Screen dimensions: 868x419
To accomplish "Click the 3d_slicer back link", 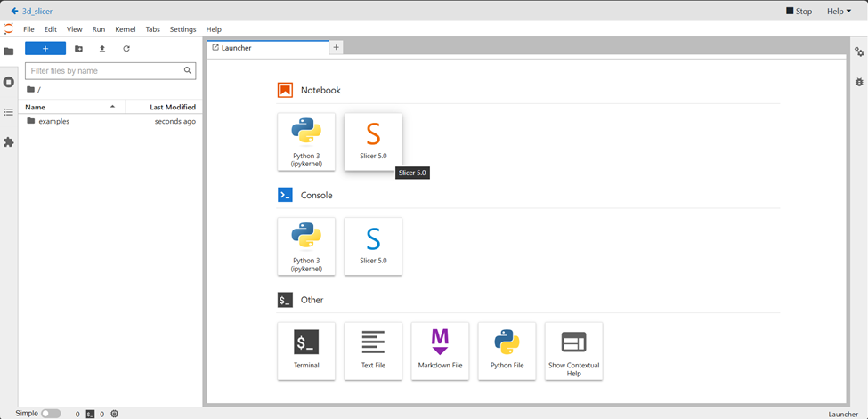I will [x=31, y=11].
